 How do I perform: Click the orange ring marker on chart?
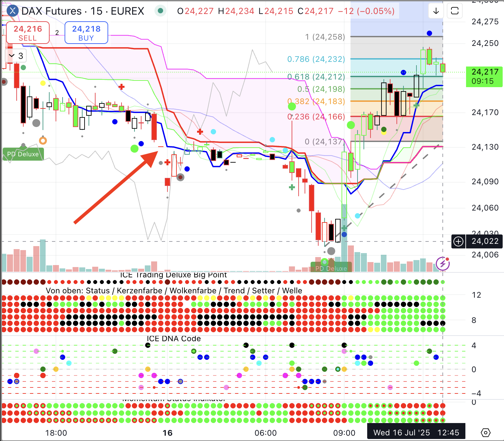[x=43, y=140]
